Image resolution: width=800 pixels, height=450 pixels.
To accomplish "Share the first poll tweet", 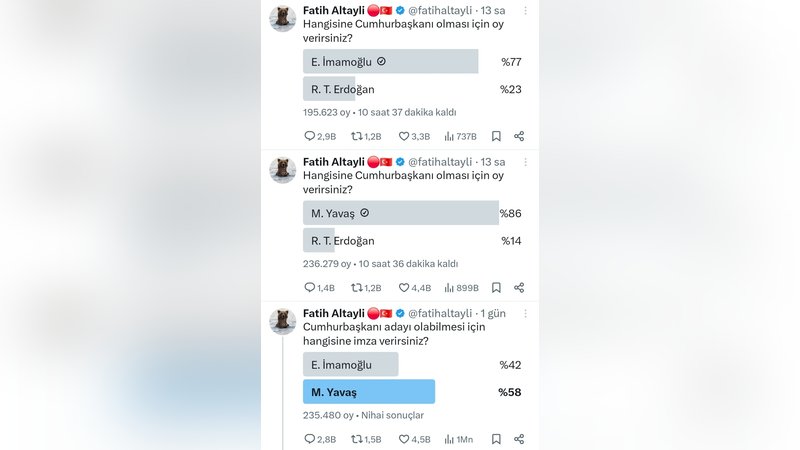I will pos(519,136).
